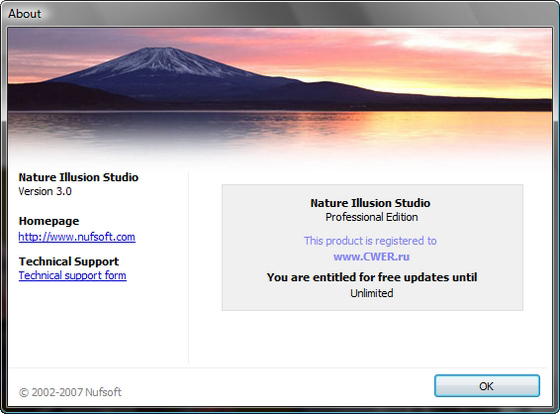Open the Technical support form link
560x414 pixels.
[x=72, y=275]
